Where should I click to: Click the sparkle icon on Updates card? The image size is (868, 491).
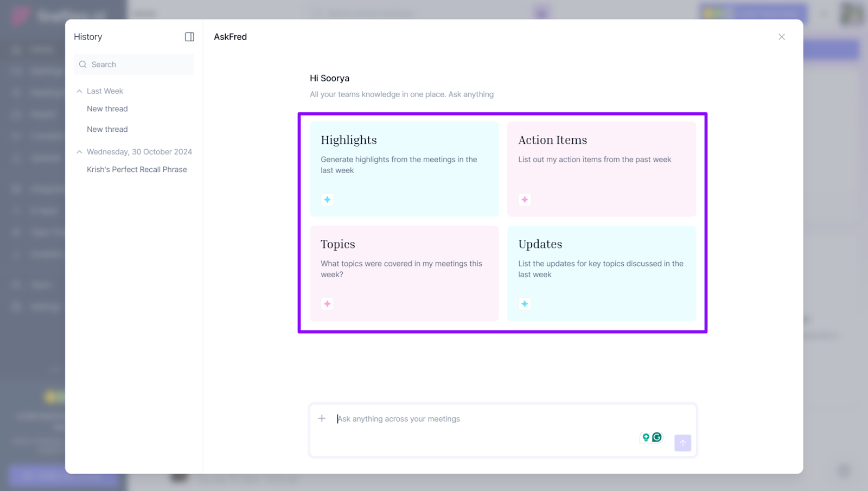tap(525, 304)
